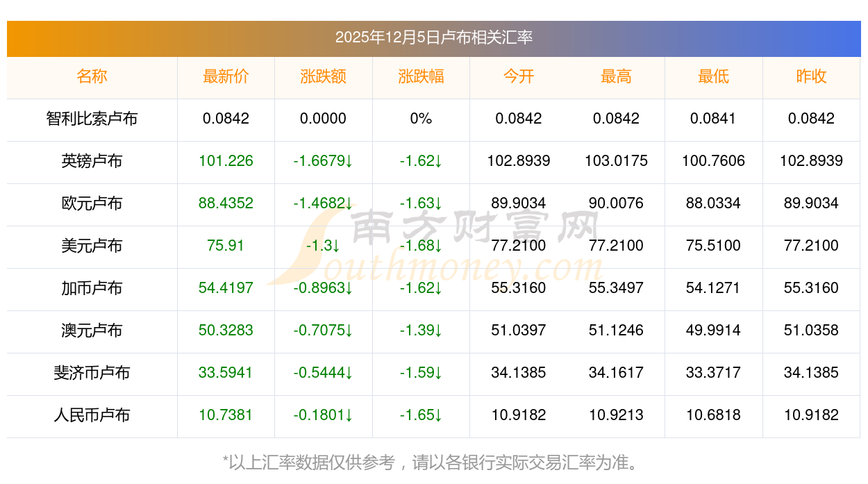This screenshot has width=868, height=484.
Task: Click change percent '-1.65↓'
Action: click(421, 415)
